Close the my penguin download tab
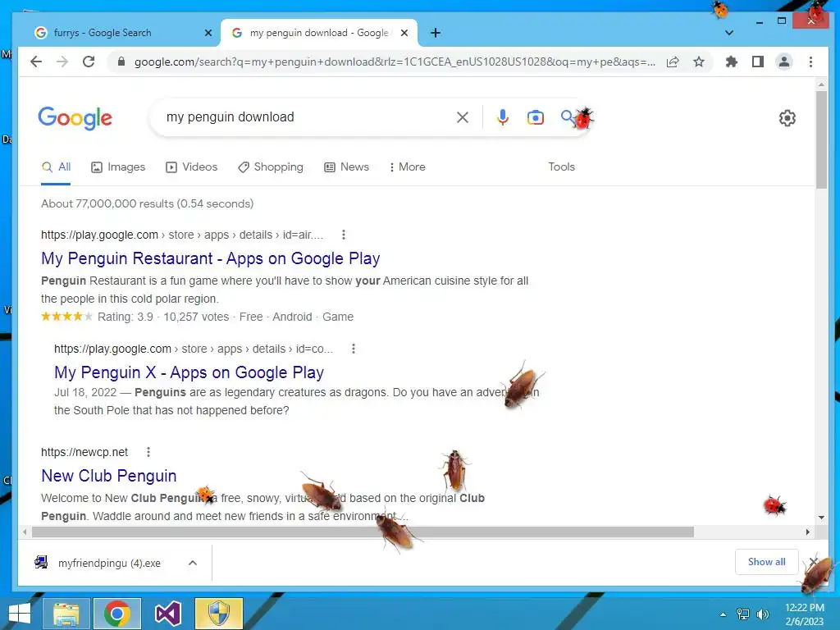The image size is (840, 630). pyautogui.click(x=404, y=33)
